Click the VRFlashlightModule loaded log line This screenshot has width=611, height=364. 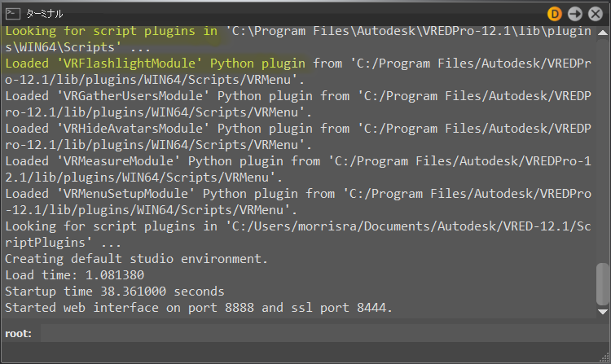(x=298, y=71)
